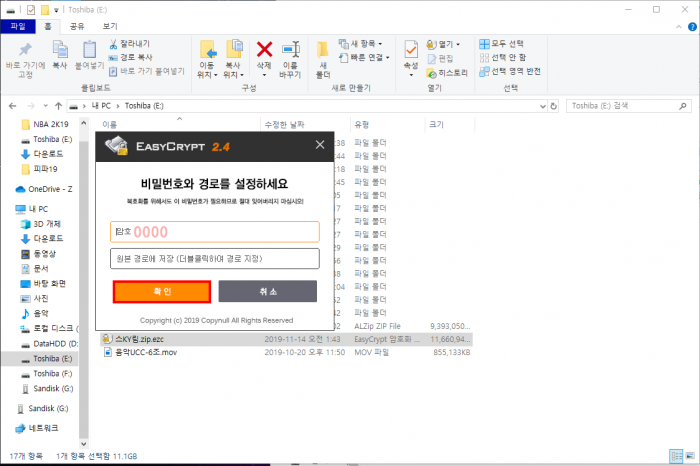The height and width of the screenshot is (466, 700).
Task: Click the Back navigation arrow
Action: [12, 106]
